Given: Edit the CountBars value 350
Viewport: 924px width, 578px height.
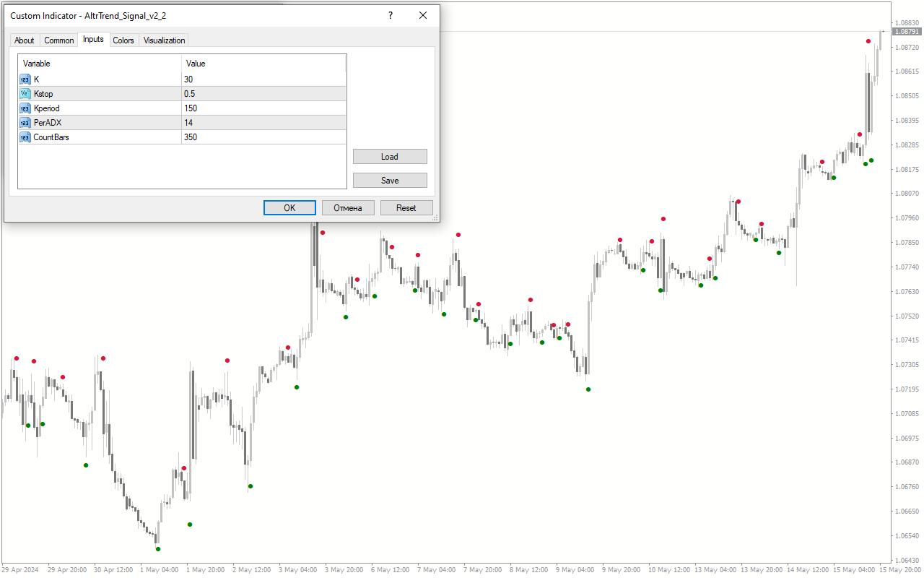Looking at the screenshot, I should [x=263, y=137].
